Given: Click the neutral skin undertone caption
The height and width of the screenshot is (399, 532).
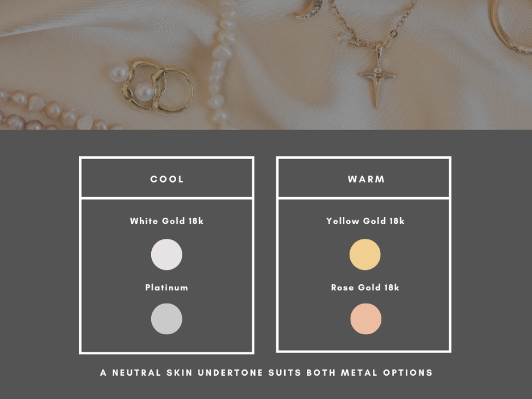Looking at the screenshot, I should click(x=267, y=372).
